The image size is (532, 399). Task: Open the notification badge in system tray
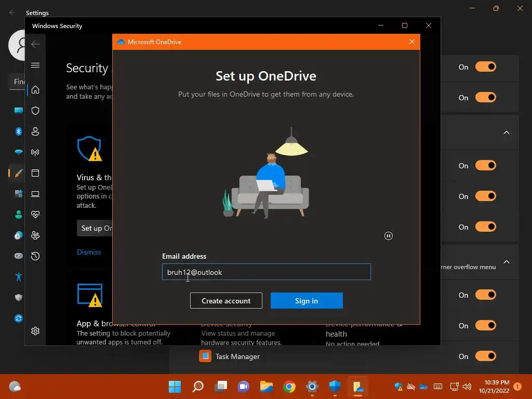pos(518,387)
